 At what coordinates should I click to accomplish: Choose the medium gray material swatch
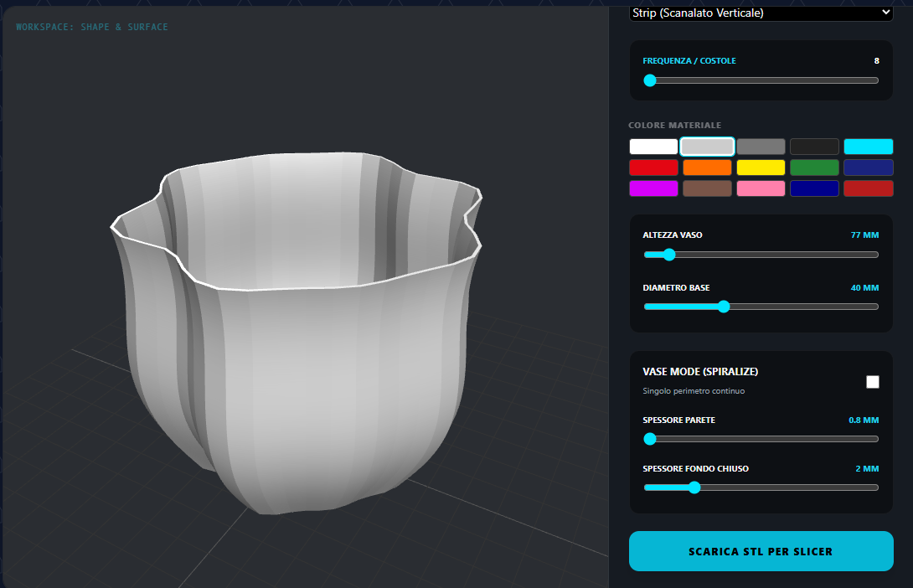pos(761,146)
